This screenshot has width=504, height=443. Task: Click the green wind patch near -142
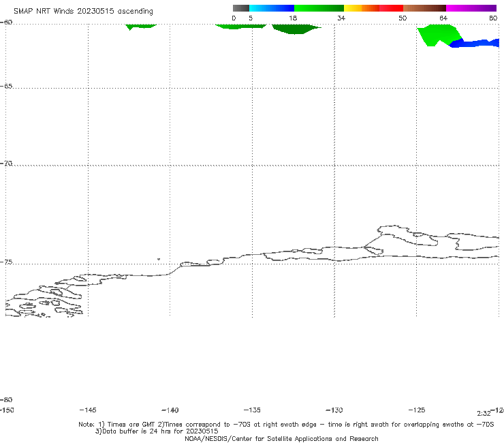point(140,27)
